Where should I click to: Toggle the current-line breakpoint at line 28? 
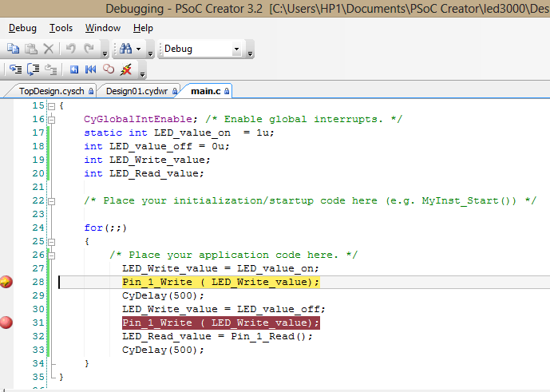coord(7,282)
